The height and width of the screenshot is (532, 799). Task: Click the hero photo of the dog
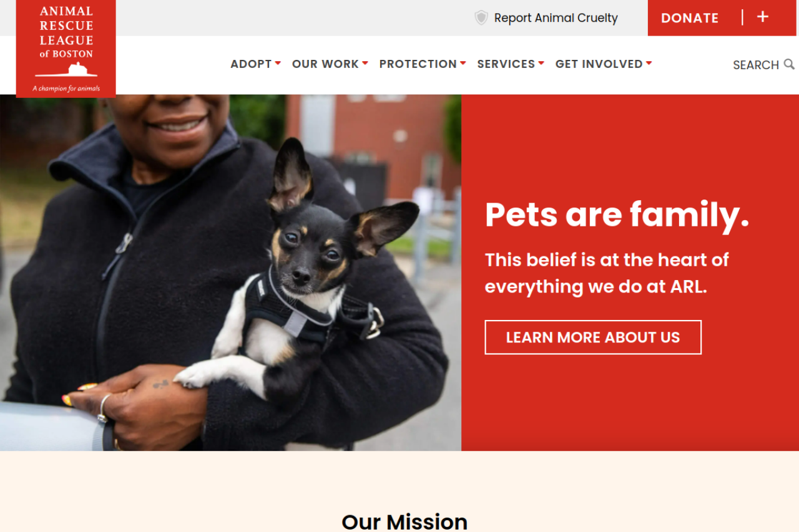(x=230, y=273)
